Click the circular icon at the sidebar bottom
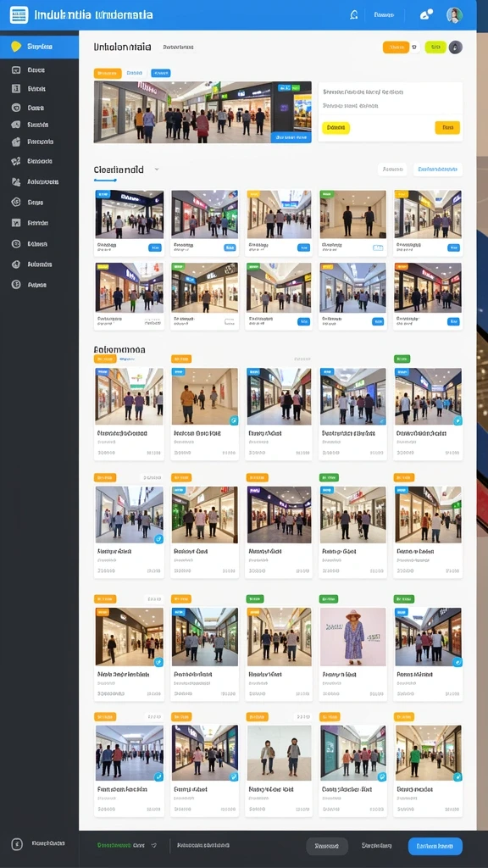Screen dimensions: 488x868 click(17, 844)
